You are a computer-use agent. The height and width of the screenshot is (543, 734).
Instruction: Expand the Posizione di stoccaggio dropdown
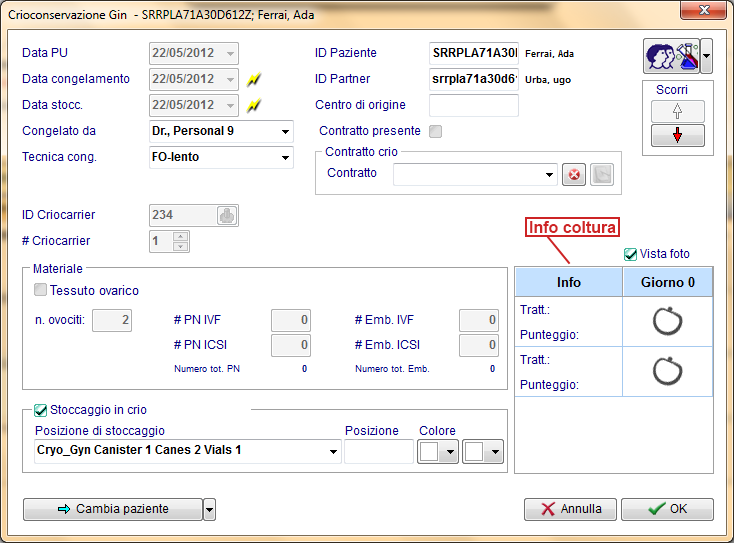tap(333, 452)
